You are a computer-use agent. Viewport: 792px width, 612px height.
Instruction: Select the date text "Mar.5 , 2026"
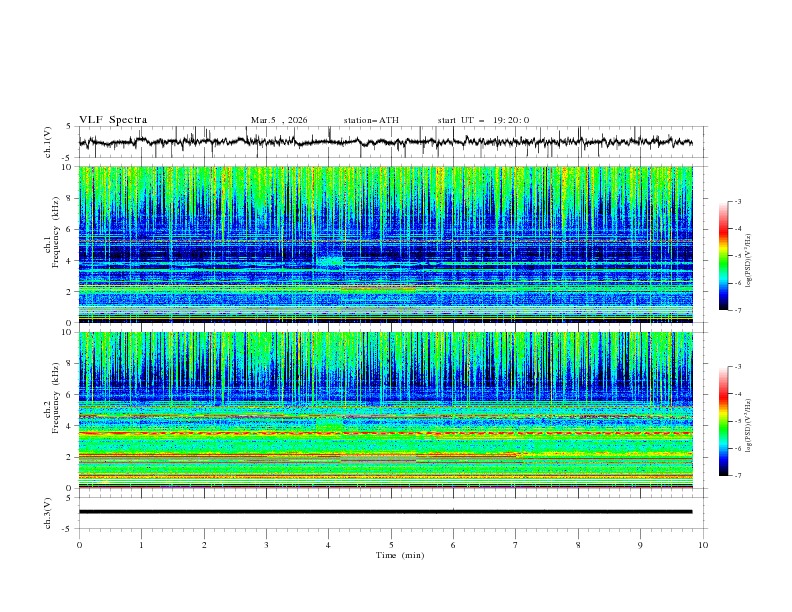tap(279, 120)
